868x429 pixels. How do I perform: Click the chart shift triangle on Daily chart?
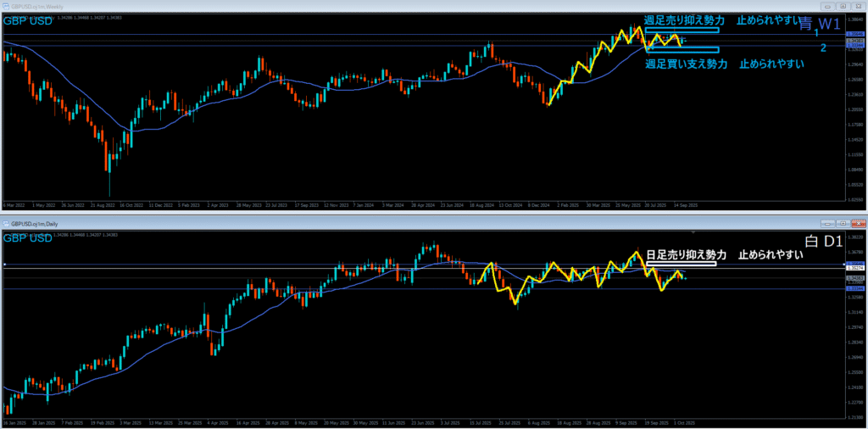click(x=693, y=231)
